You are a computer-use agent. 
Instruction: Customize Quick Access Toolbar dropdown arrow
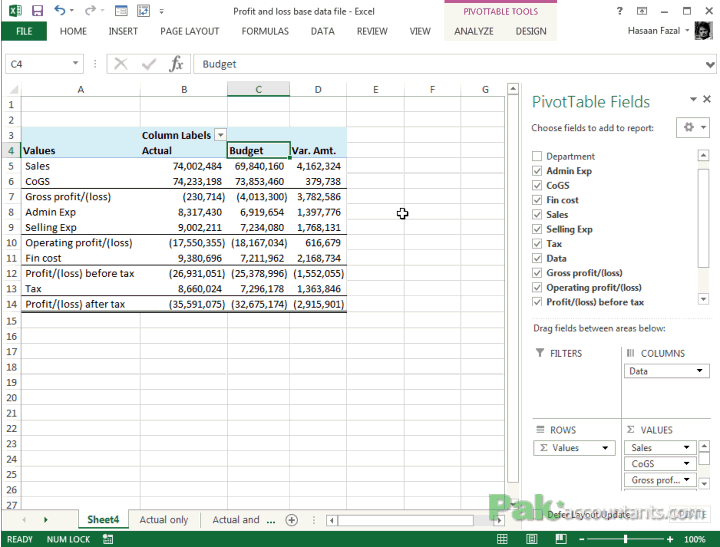click(162, 11)
